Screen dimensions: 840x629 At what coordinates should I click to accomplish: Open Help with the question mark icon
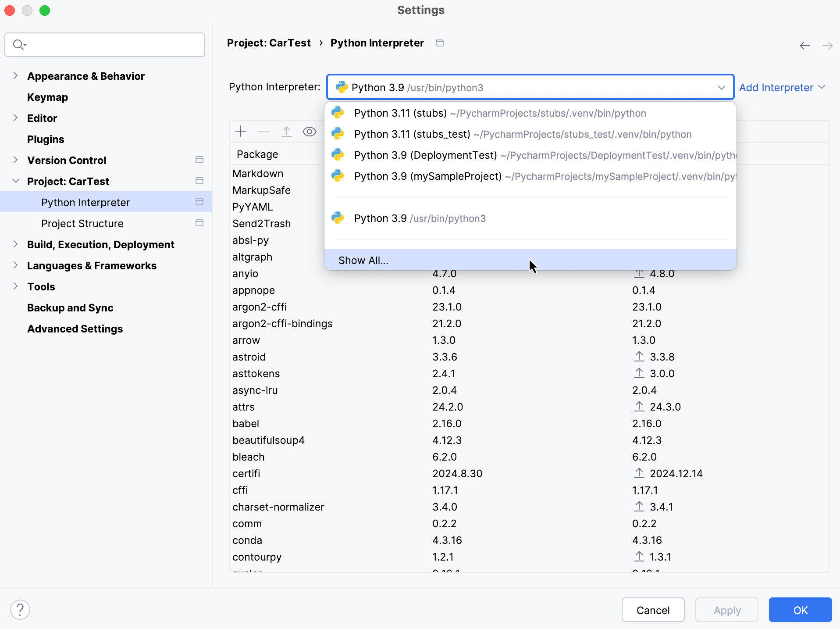point(20,610)
